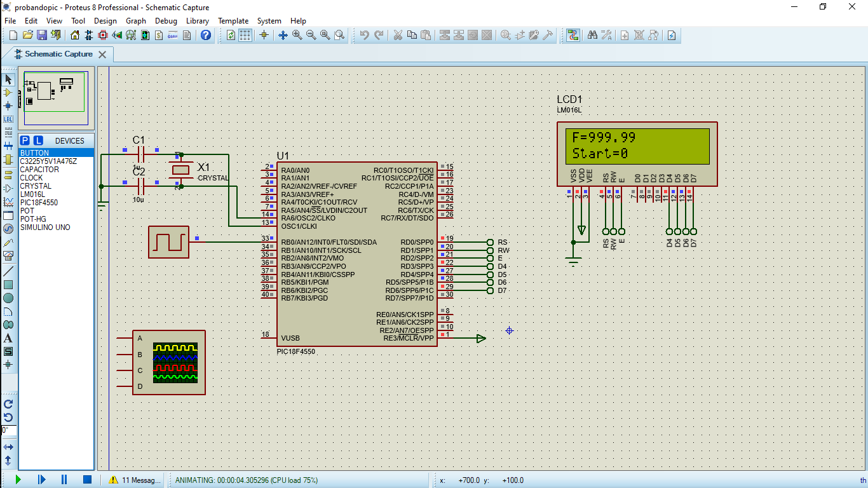The image size is (868, 488).
Task: Click the LCD1 LM016L display component
Action: (637, 154)
